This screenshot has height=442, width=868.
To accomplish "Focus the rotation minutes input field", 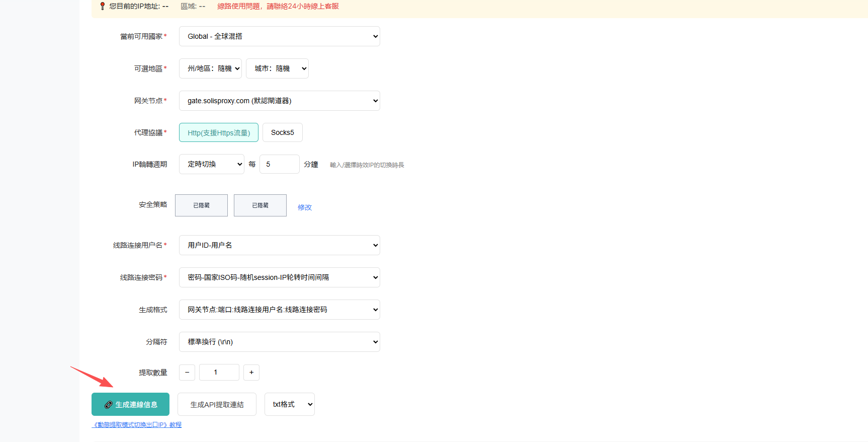I will (279, 164).
